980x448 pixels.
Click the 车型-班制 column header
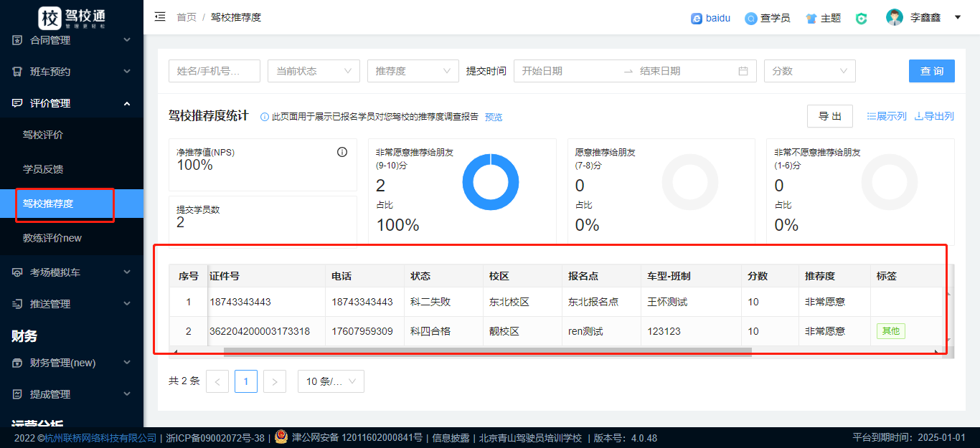coord(691,276)
